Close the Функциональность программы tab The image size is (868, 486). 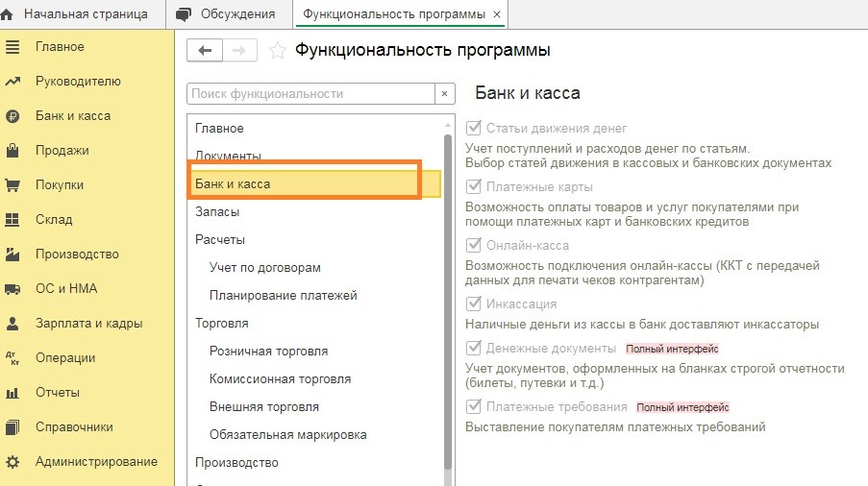497,14
